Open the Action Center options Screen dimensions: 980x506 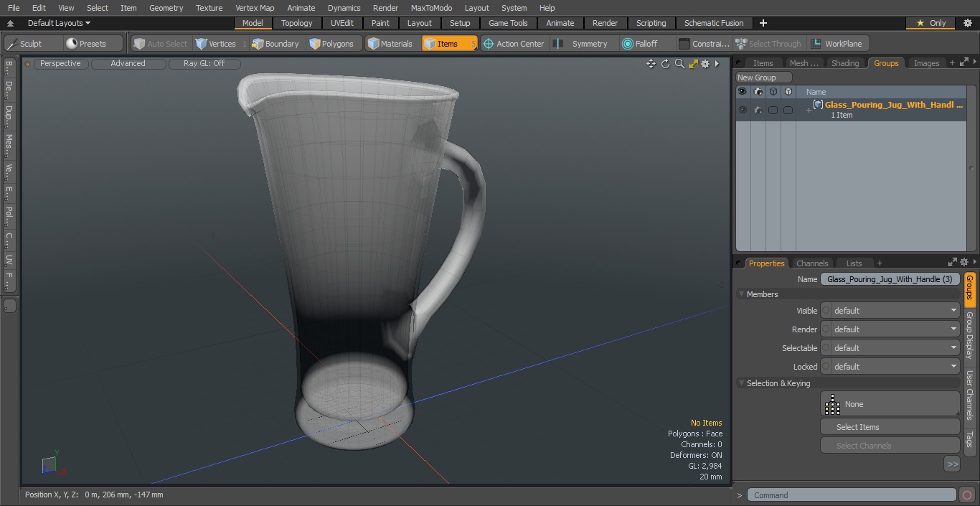pyautogui.click(x=514, y=44)
